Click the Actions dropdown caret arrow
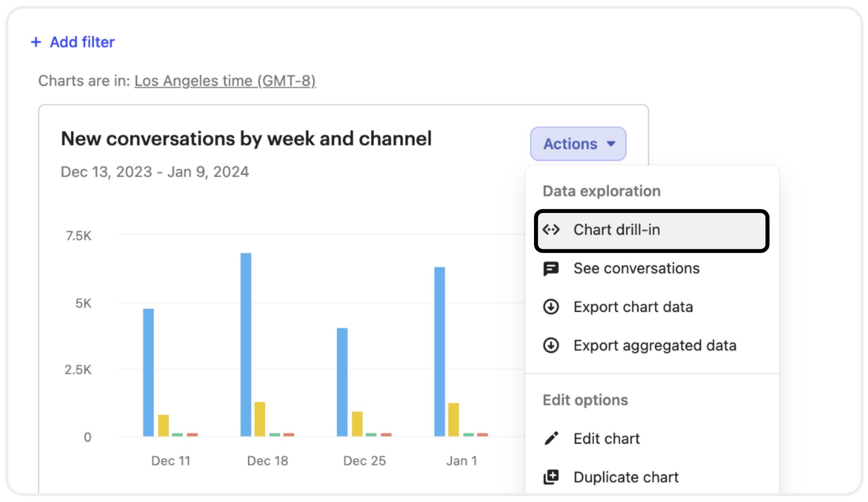868x502 pixels. (611, 144)
